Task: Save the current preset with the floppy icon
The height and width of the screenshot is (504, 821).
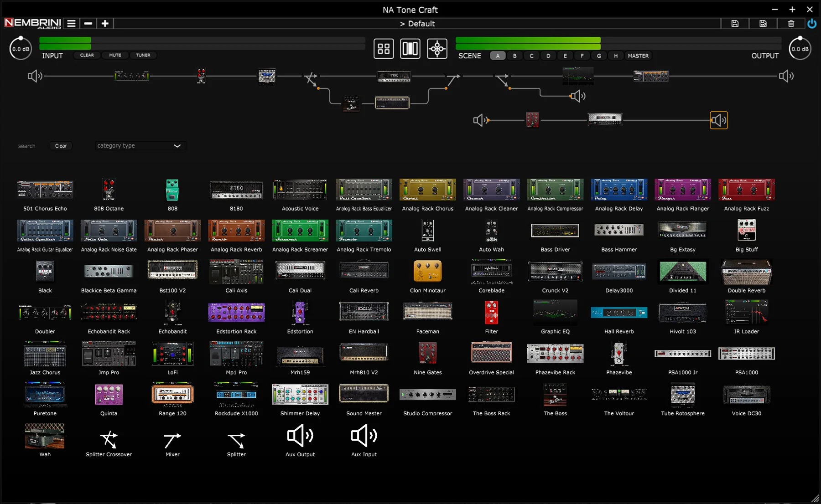Action: coord(735,23)
